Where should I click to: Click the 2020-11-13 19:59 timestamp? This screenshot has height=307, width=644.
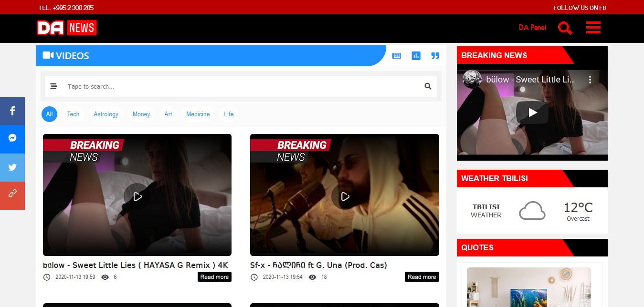coord(75,277)
